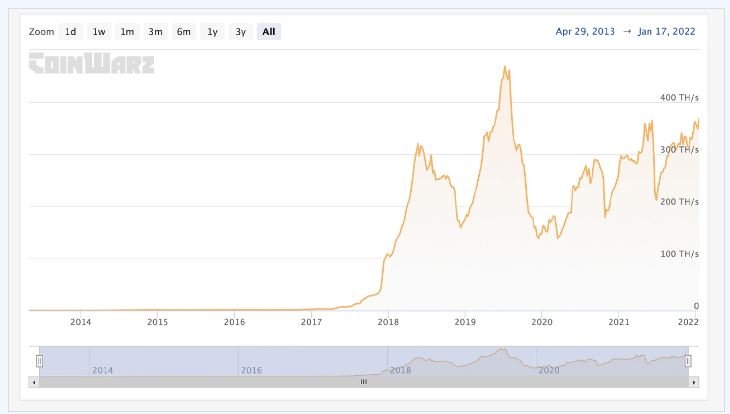Click the 200 TH/s axis label

click(x=679, y=202)
